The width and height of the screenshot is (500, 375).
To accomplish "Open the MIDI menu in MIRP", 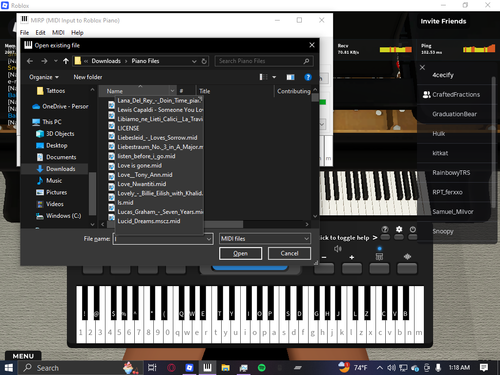I will click(58, 33).
